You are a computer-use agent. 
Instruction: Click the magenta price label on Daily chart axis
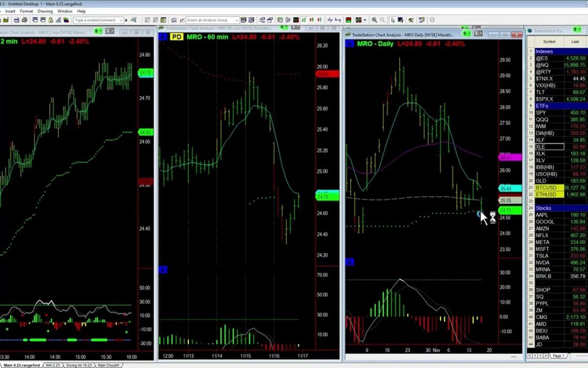coord(510,158)
